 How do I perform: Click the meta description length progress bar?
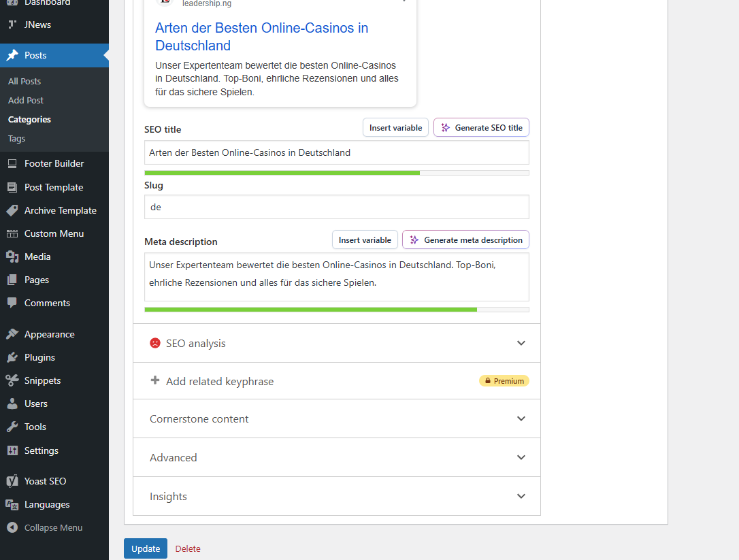pos(337,310)
